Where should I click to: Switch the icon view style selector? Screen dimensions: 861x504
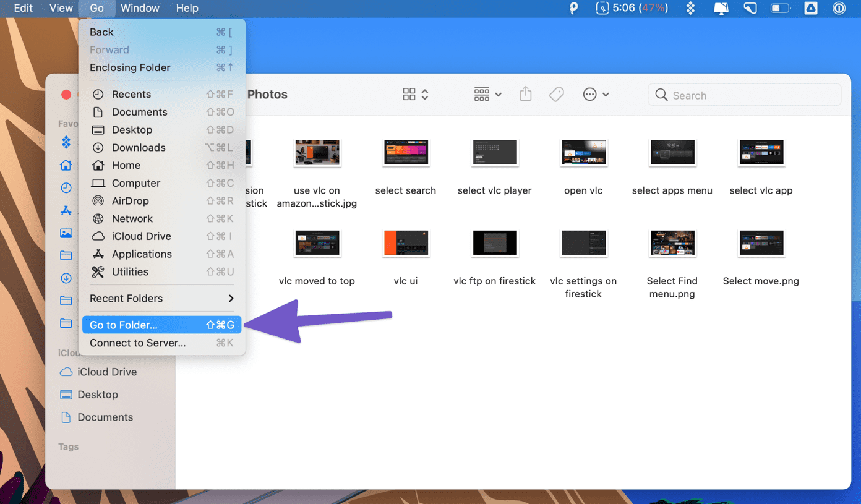coord(415,94)
